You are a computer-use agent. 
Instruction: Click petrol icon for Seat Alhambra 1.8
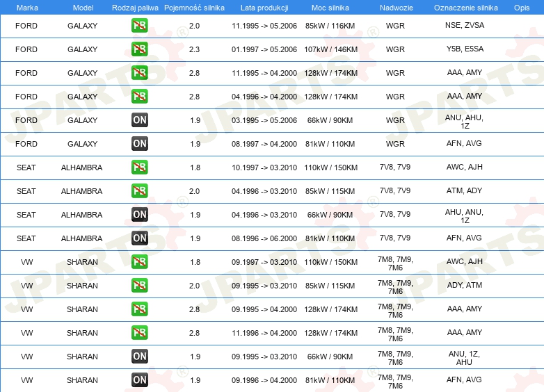coord(139,168)
